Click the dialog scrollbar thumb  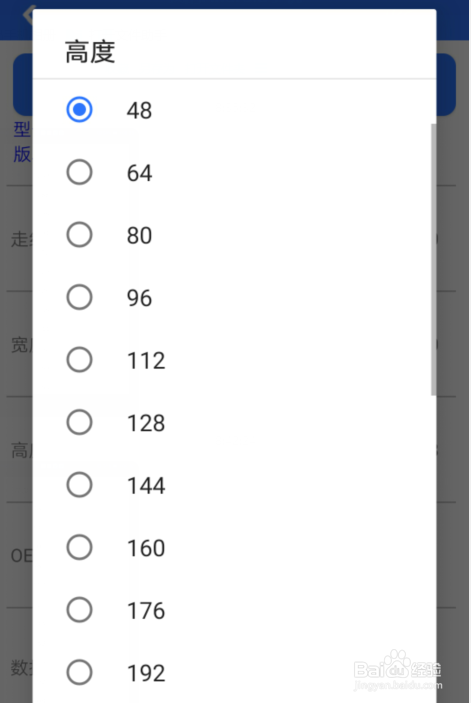(x=433, y=260)
